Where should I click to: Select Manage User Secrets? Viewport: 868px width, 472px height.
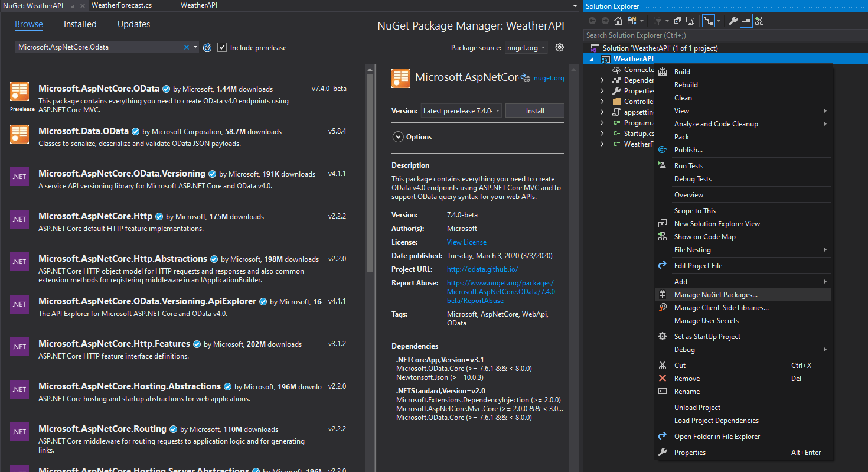point(743,320)
